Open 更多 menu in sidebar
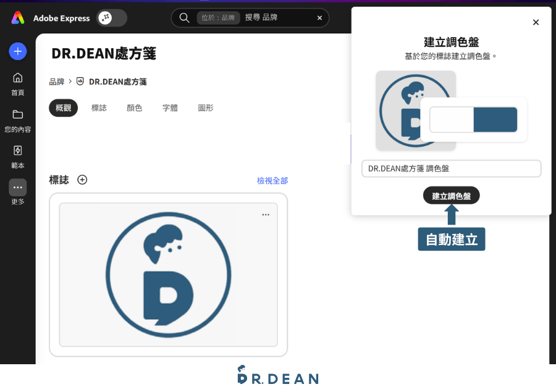 pyautogui.click(x=18, y=192)
